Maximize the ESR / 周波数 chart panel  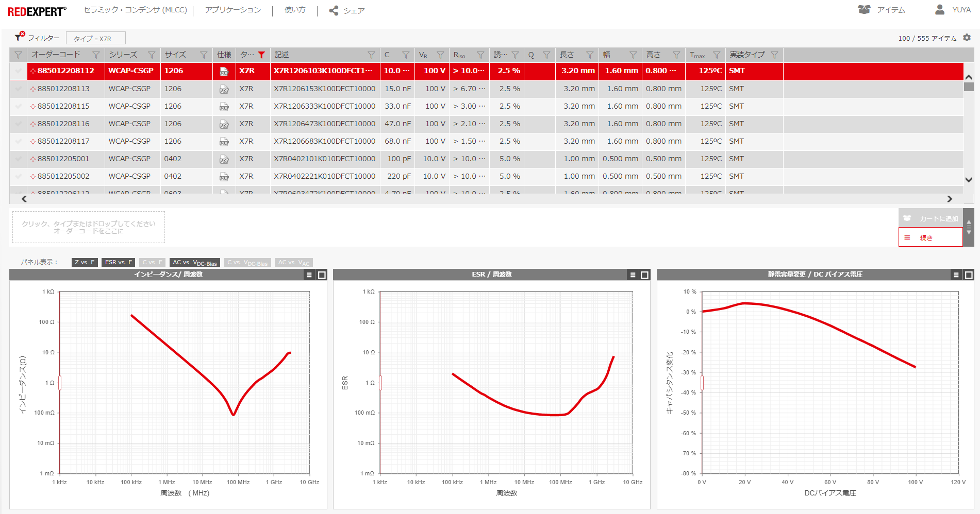[644, 275]
